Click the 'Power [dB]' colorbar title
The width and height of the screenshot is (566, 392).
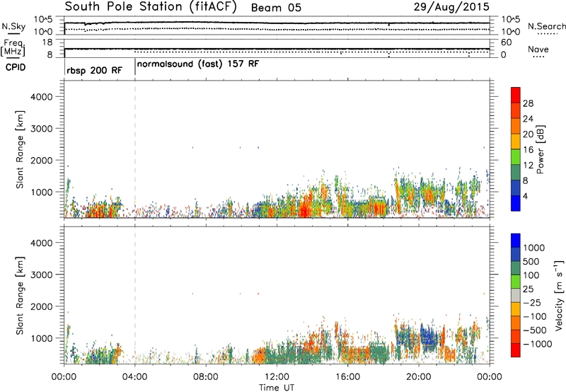tap(541, 149)
